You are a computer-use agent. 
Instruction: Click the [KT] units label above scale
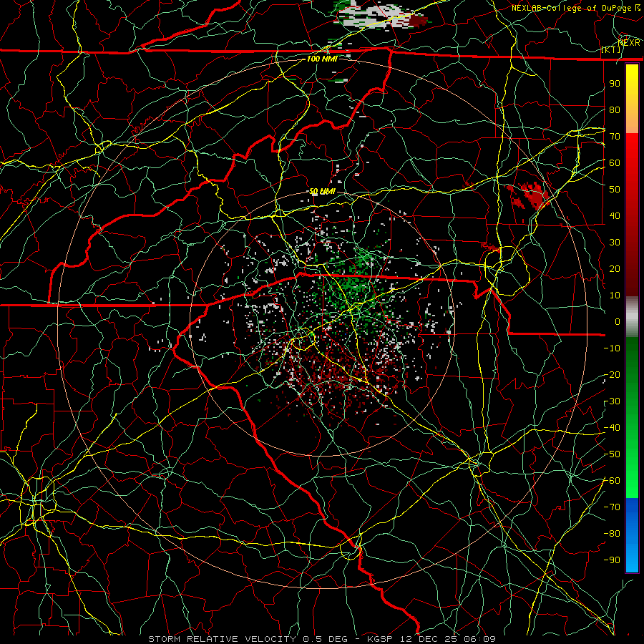611,49
